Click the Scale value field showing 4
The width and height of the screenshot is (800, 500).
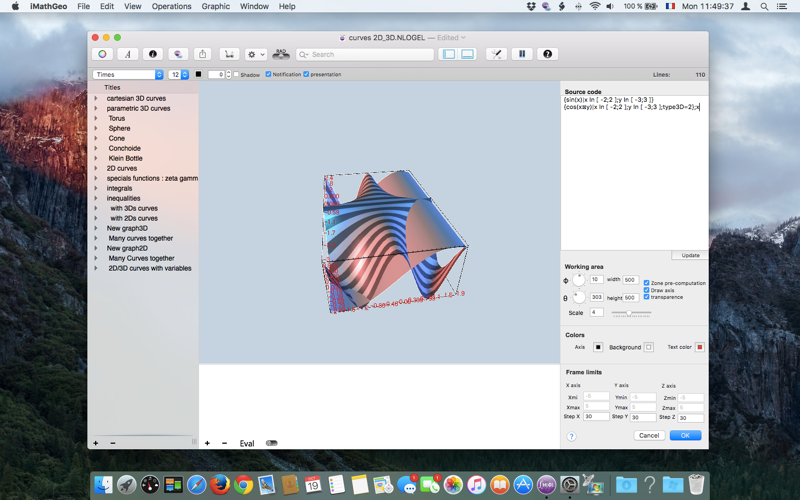click(596, 312)
